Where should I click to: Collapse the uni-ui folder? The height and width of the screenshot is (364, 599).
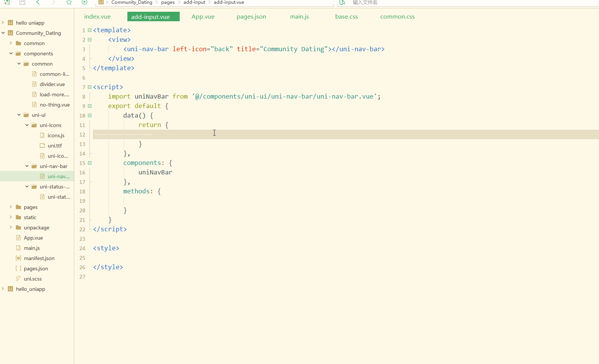(x=19, y=115)
